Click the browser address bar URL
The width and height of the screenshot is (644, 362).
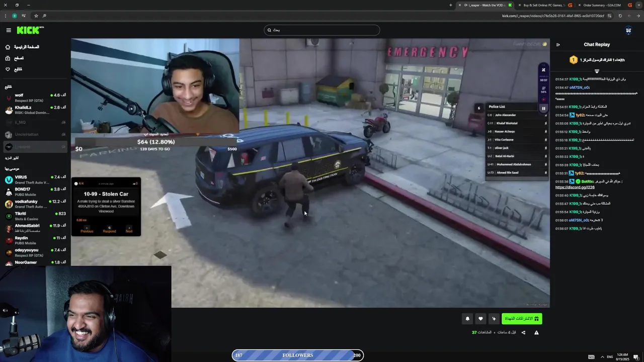[x=553, y=16]
